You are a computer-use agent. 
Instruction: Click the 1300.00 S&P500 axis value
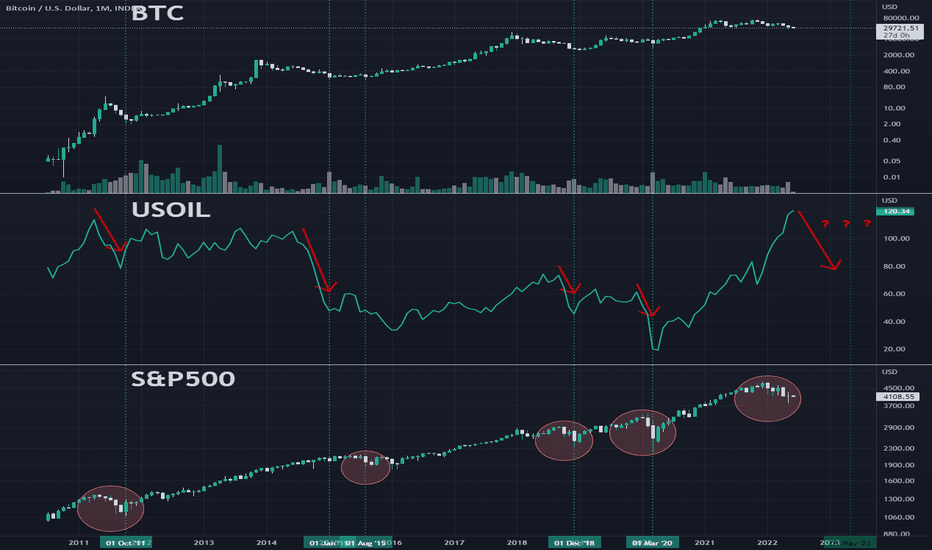pos(899,499)
